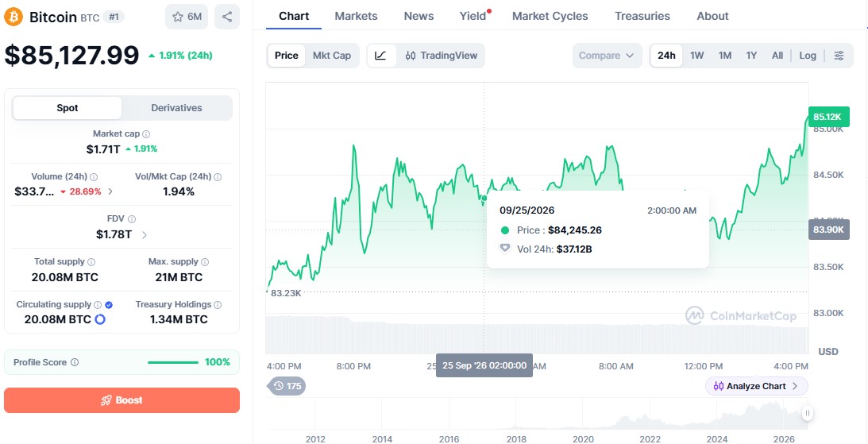This screenshot has height=444, width=868.
Task: Click the 25 Sep '26 02:00:00 time label
Action: point(484,365)
